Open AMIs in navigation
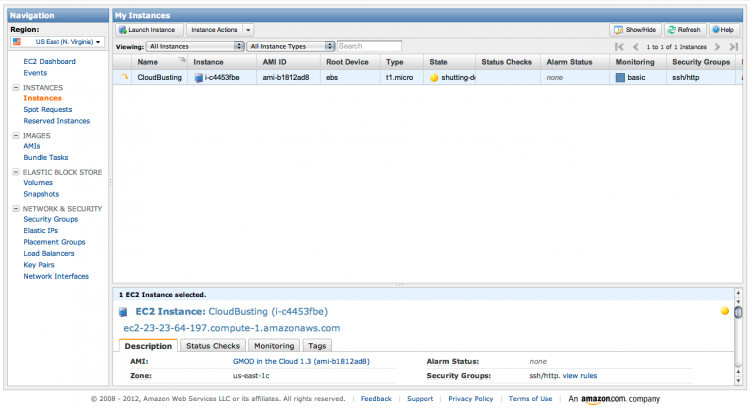 (x=32, y=146)
